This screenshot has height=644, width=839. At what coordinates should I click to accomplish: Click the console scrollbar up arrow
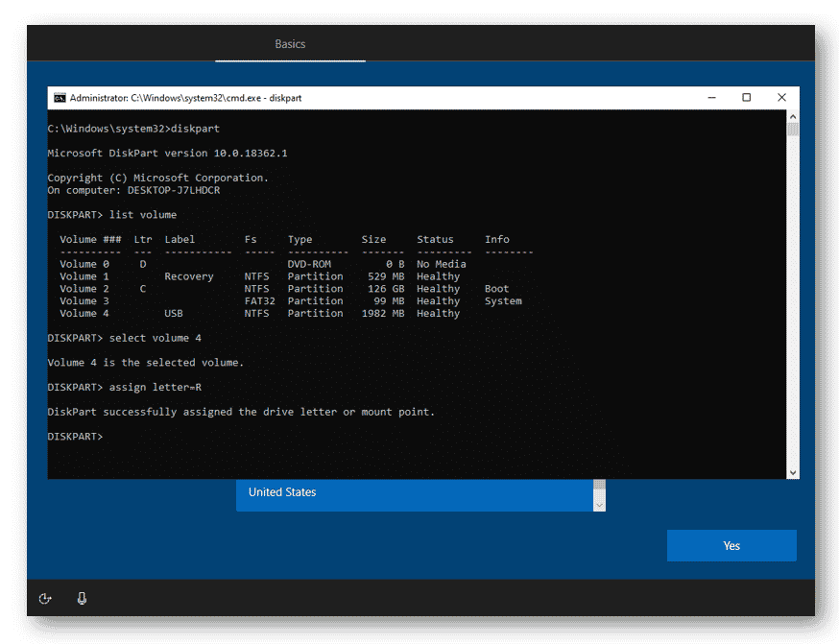click(793, 116)
